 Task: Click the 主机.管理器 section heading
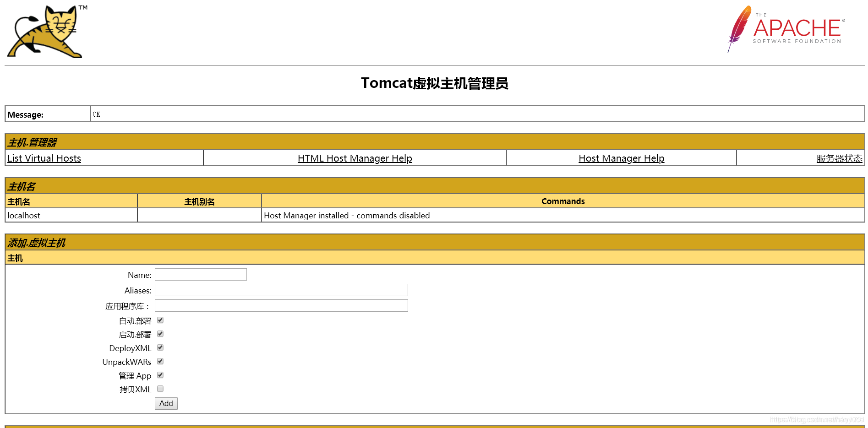pos(32,143)
